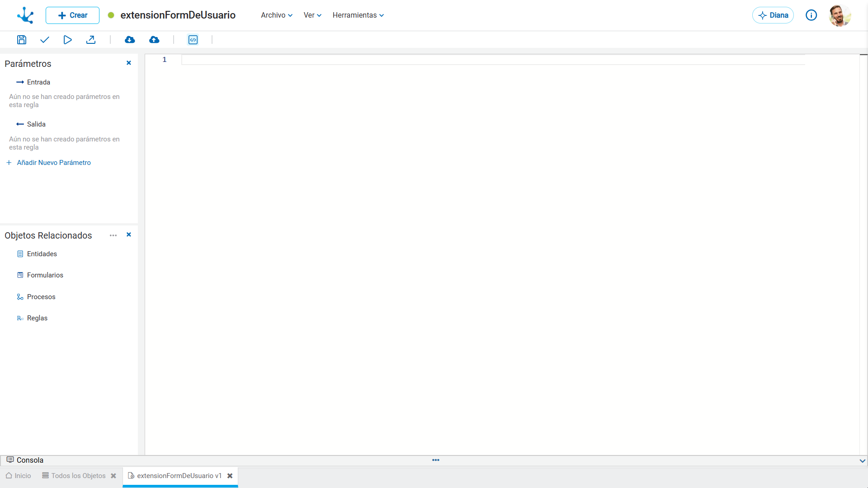Click the publish export arrow icon

pos(91,40)
